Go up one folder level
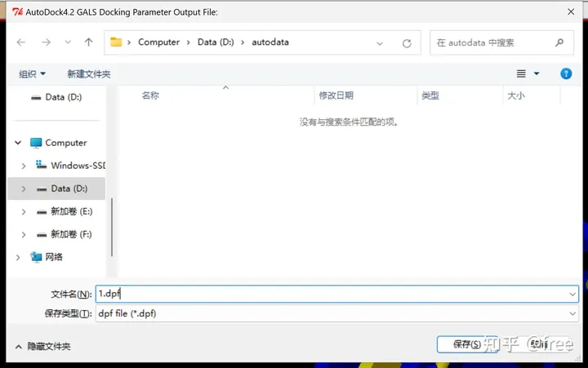Image resolution: width=588 pixels, height=368 pixels. point(88,42)
